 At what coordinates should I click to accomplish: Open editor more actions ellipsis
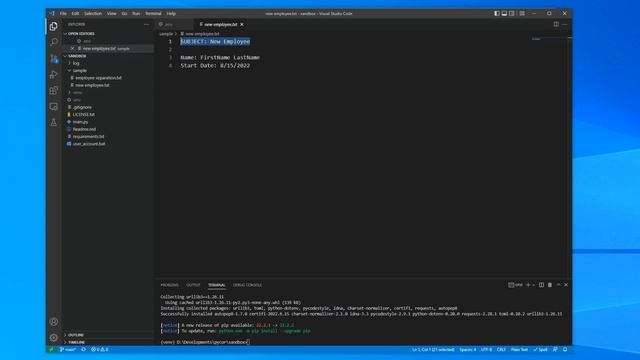pos(565,24)
